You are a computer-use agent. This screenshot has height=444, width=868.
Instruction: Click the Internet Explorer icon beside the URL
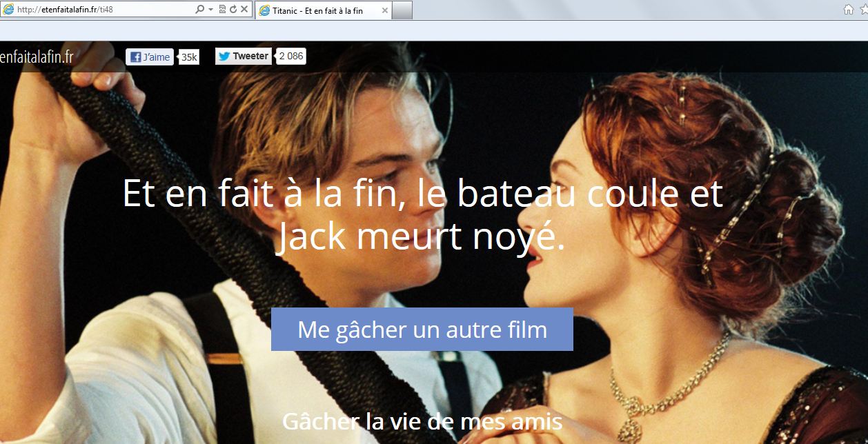tap(8, 10)
